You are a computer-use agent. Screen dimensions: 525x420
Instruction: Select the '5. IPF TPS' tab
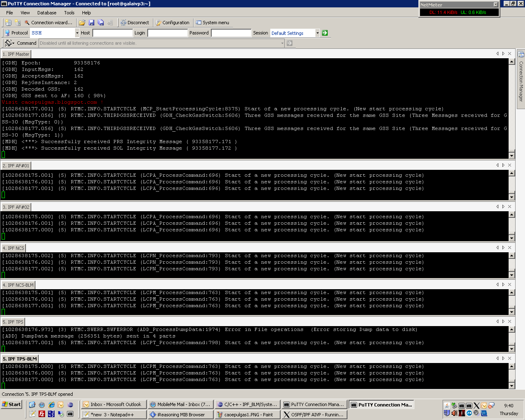point(13,322)
